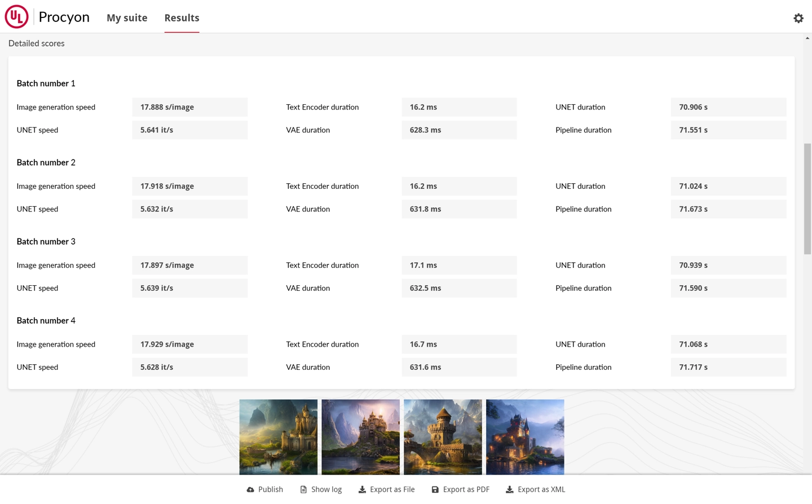Click the Publish cloud icon
This screenshot has height=504, width=812.
[250, 489]
